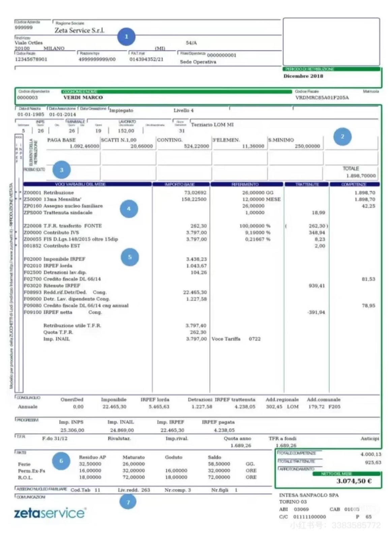Screen dimensions: 392x539
Task: Select Add.comunale amount "179,72"
Action: (x=316, y=407)
